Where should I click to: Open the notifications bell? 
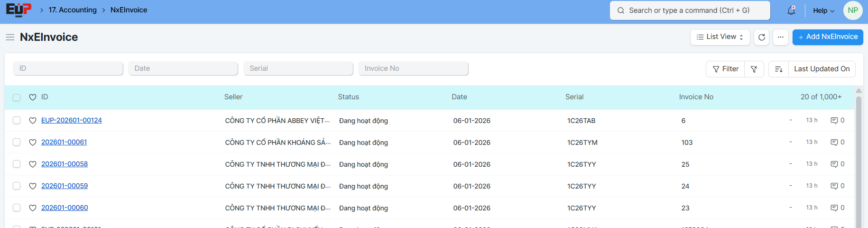click(791, 10)
